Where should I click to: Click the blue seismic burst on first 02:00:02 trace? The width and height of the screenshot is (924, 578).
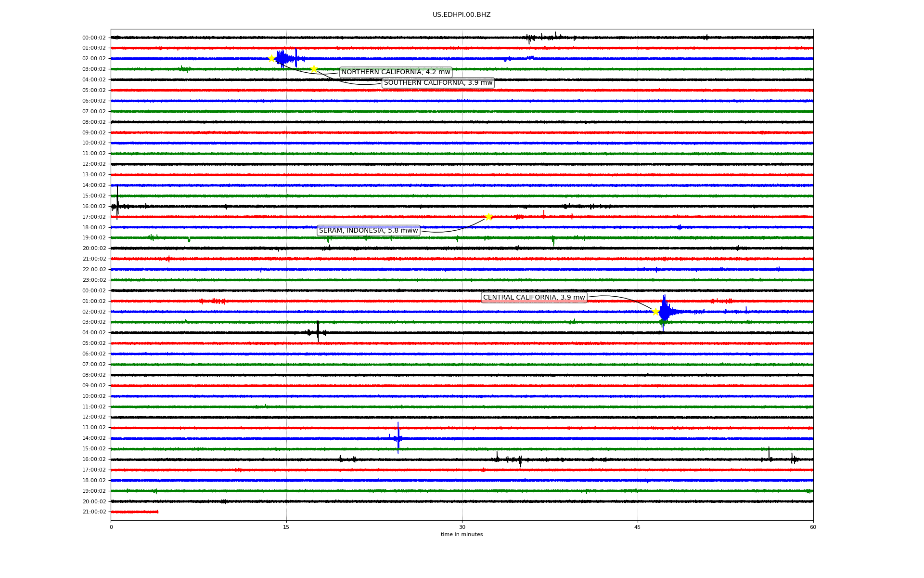(x=283, y=59)
